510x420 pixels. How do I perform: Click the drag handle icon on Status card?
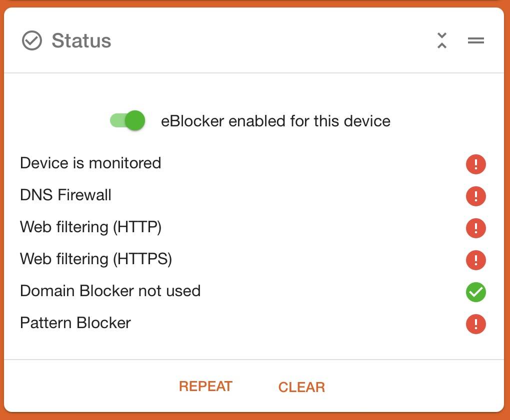pos(476,40)
